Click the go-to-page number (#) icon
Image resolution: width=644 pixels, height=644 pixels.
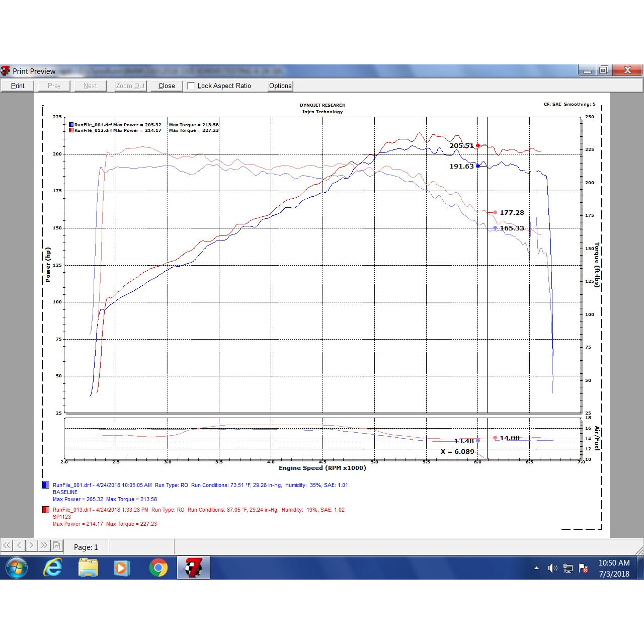(56, 545)
